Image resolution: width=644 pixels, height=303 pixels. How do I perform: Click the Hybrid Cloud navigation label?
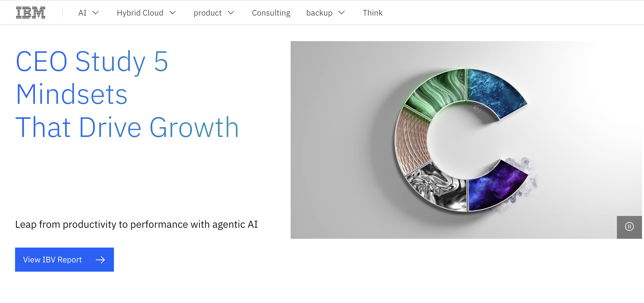point(140,13)
